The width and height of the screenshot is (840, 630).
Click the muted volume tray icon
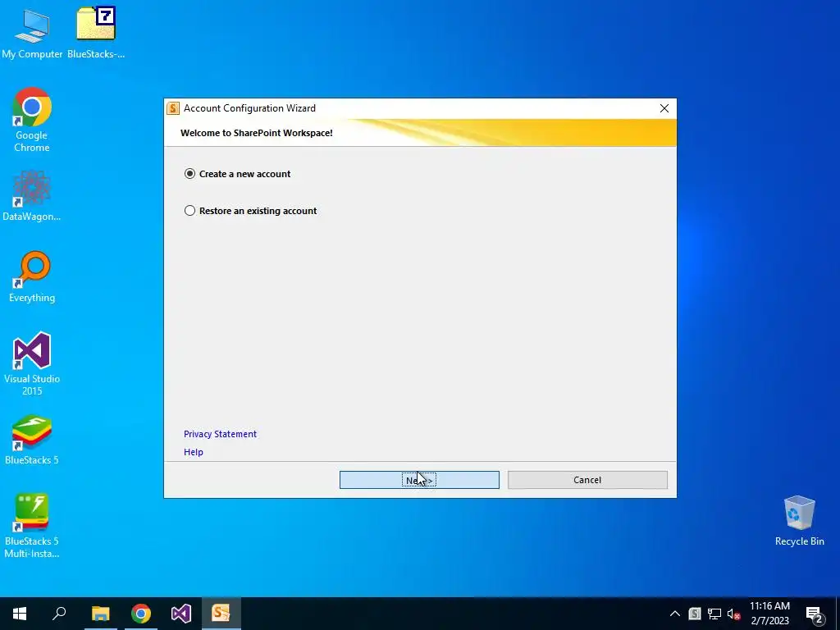(x=733, y=614)
